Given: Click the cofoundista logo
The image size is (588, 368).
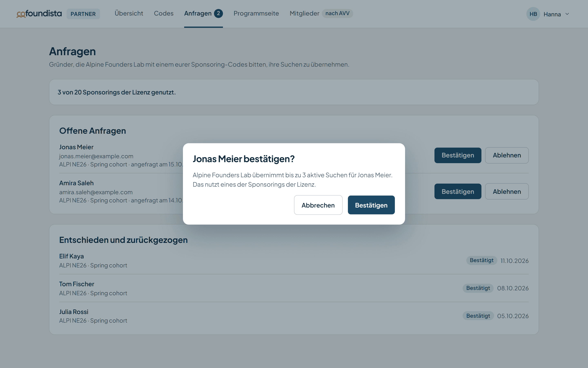Looking at the screenshot, I should [x=39, y=14].
